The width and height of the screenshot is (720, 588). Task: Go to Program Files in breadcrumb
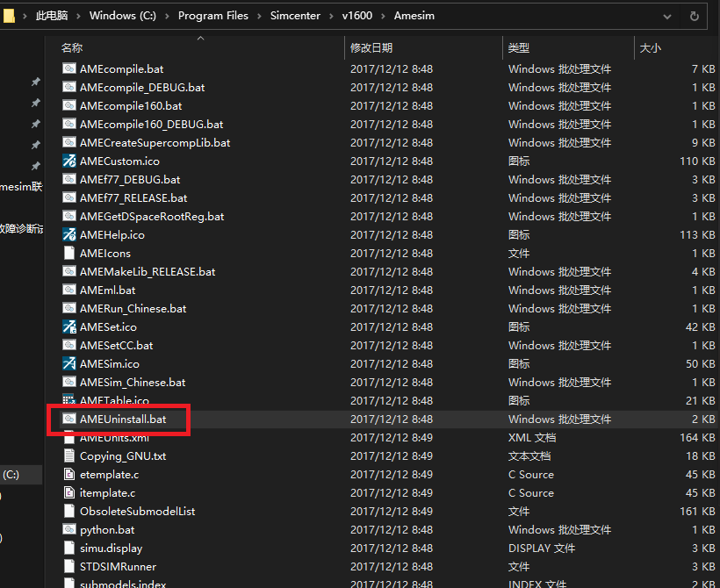[x=213, y=16]
